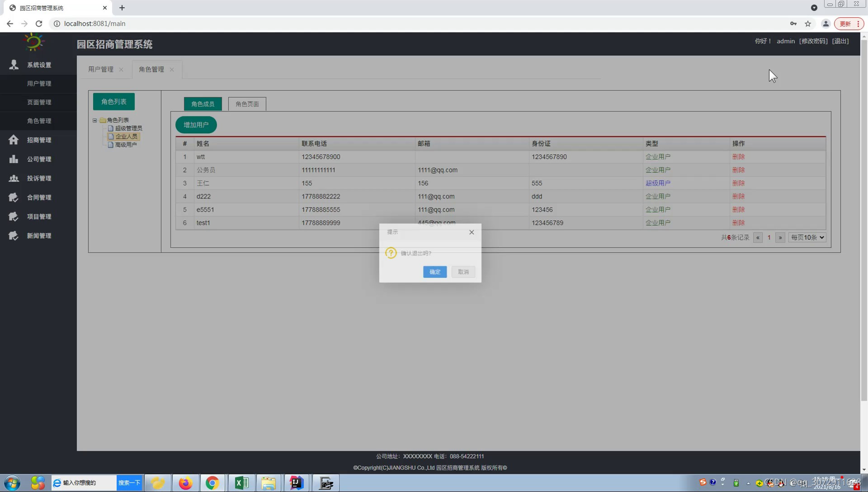Click the question mark icon in dialog

click(x=391, y=253)
